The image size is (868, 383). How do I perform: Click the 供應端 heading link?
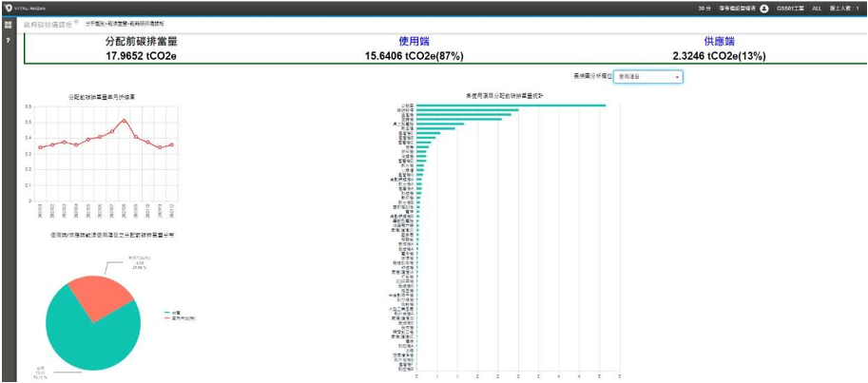[719, 43]
